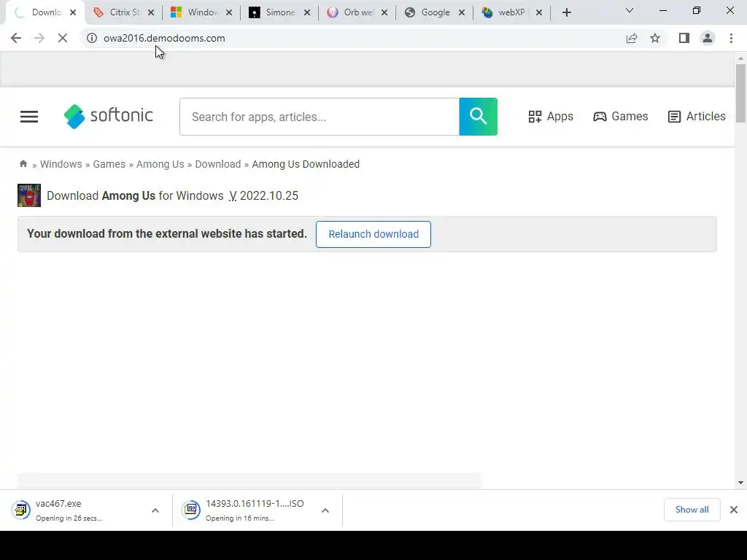Viewport: 747px width, 560px height.
Task: Open Download breadcrumb link
Action: pos(217,164)
